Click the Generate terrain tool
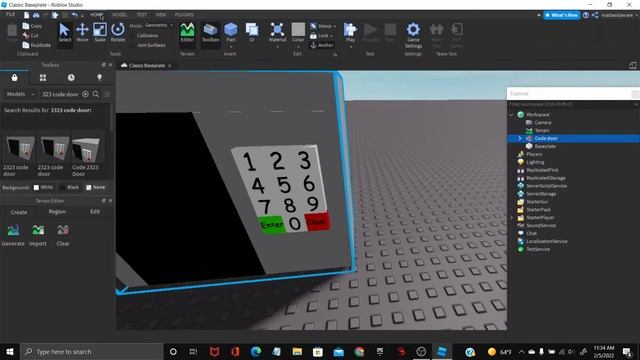The height and width of the screenshot is (360, 640). 13,235
